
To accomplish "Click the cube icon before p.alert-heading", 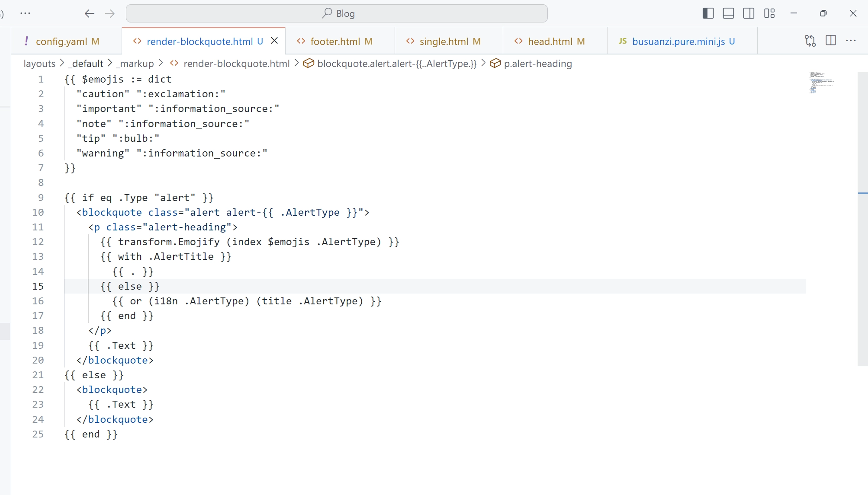I will pos(495,64).
